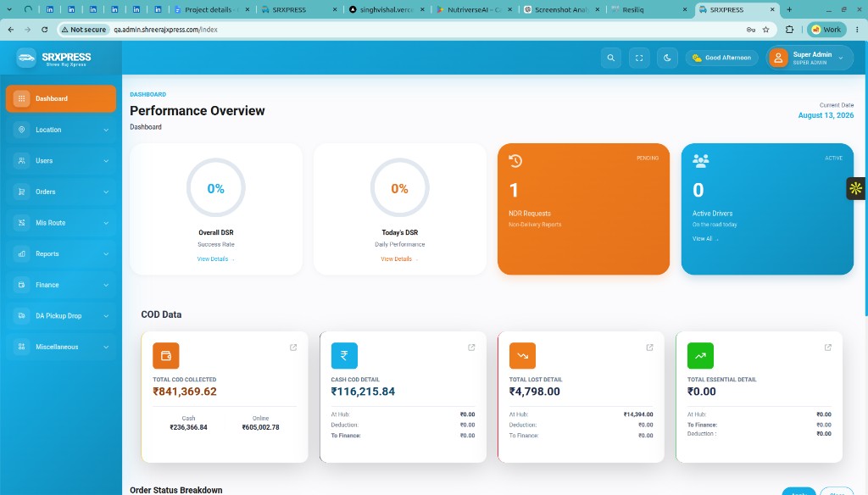
Task: Click View All on Active Drivers card
Action: [x=705, y=239]
